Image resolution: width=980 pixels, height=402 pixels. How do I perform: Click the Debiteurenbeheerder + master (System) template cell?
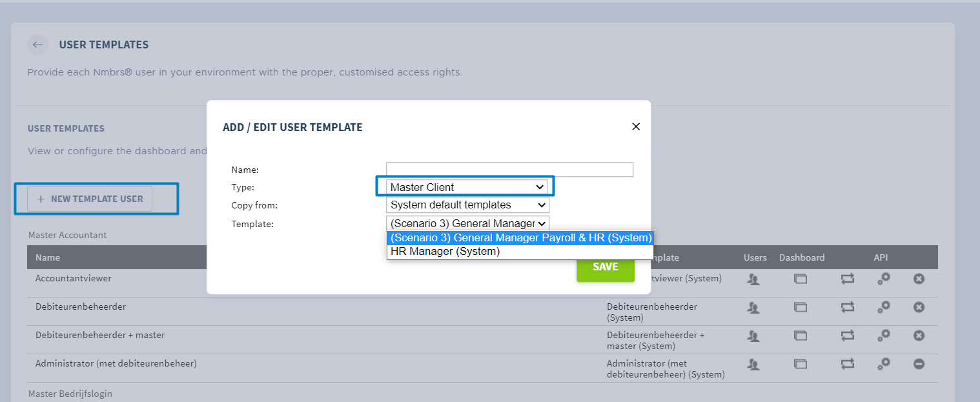tap(656, 340)
